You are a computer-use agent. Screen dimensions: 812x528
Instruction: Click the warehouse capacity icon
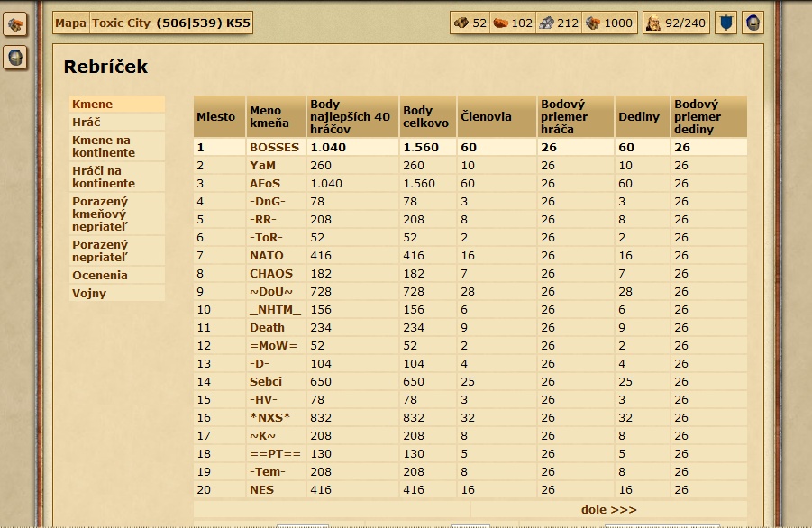click(x=593, y=23)
